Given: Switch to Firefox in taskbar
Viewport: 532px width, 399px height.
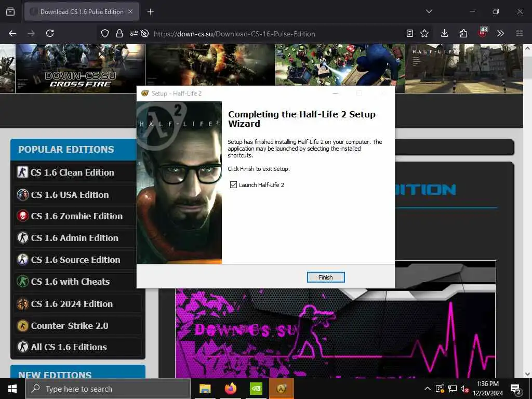Looking at the screenshot, I should click(x=231, y=389).
